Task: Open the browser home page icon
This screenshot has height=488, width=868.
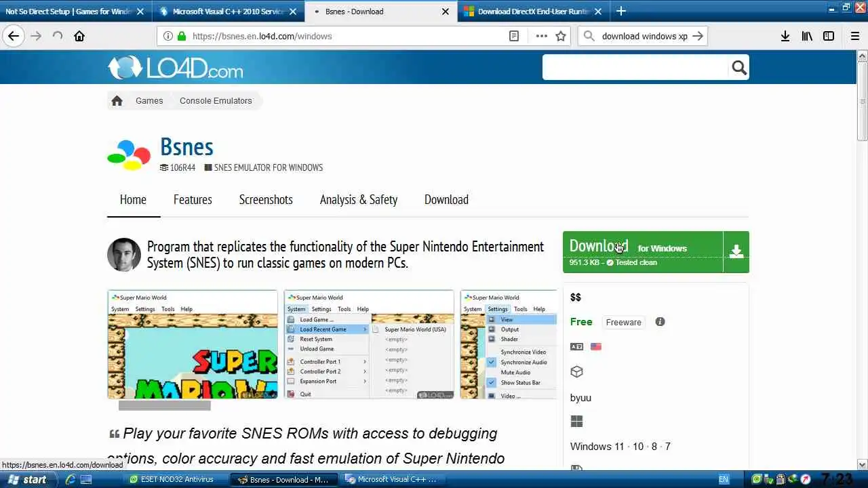Action: coord(79,36)
